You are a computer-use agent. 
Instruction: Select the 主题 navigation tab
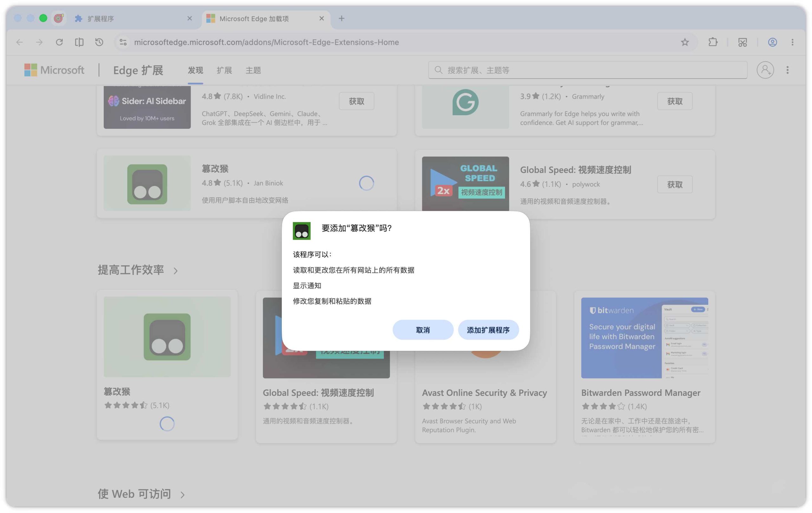253,70
